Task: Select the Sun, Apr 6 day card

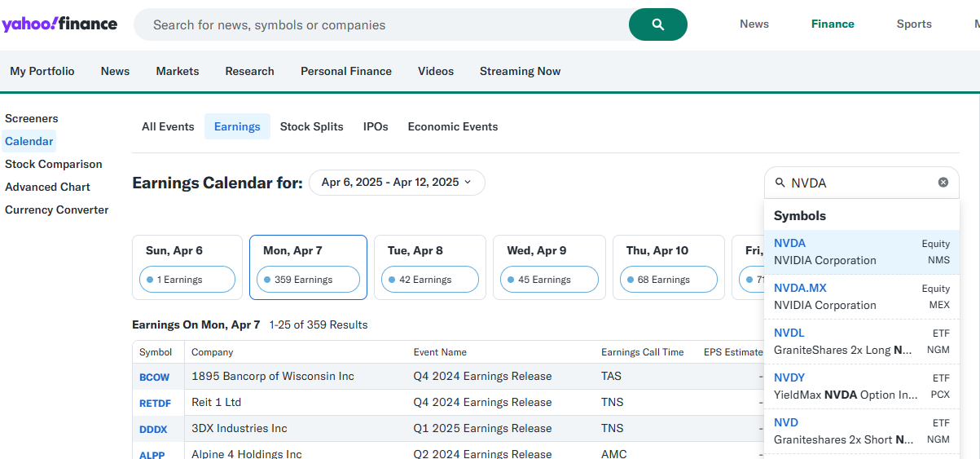Action: (187, 267)
